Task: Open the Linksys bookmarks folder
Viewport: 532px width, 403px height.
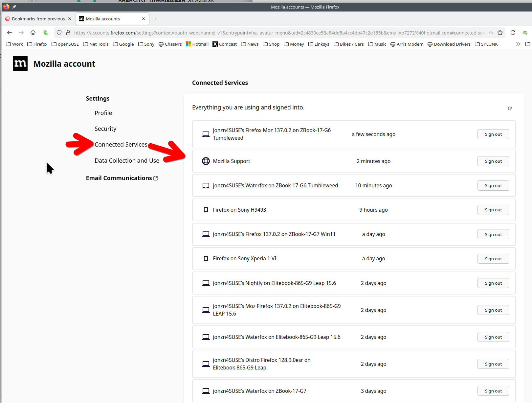Action: click(319, 44)
